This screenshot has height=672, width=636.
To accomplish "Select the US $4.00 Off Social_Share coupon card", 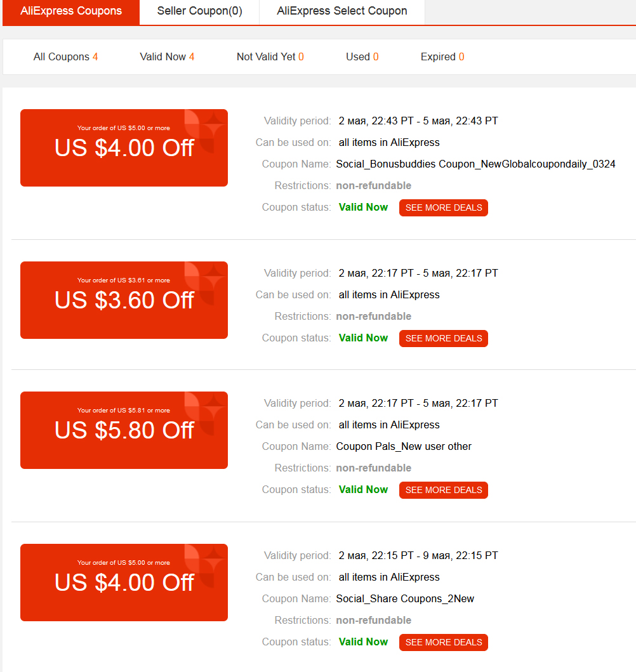I will (124, 583).
